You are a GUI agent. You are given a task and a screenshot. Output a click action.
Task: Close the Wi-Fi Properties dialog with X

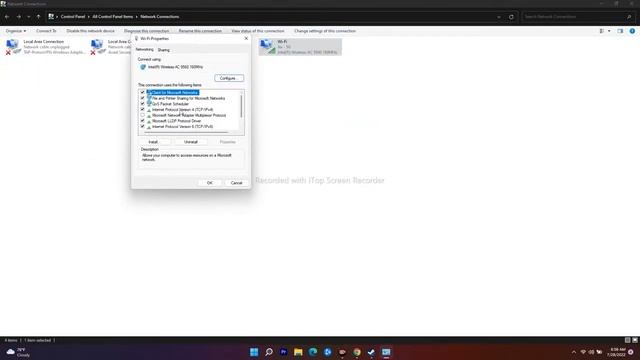246,38
